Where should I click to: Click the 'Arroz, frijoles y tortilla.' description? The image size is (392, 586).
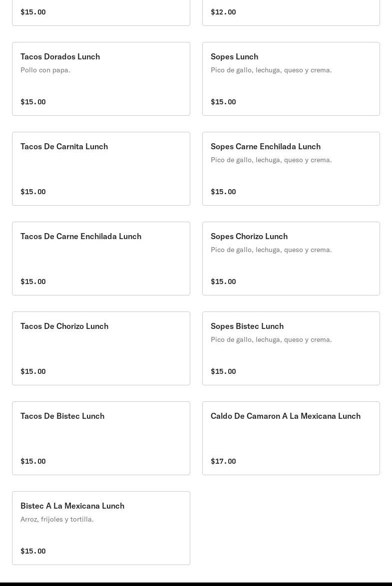[57, 519]
